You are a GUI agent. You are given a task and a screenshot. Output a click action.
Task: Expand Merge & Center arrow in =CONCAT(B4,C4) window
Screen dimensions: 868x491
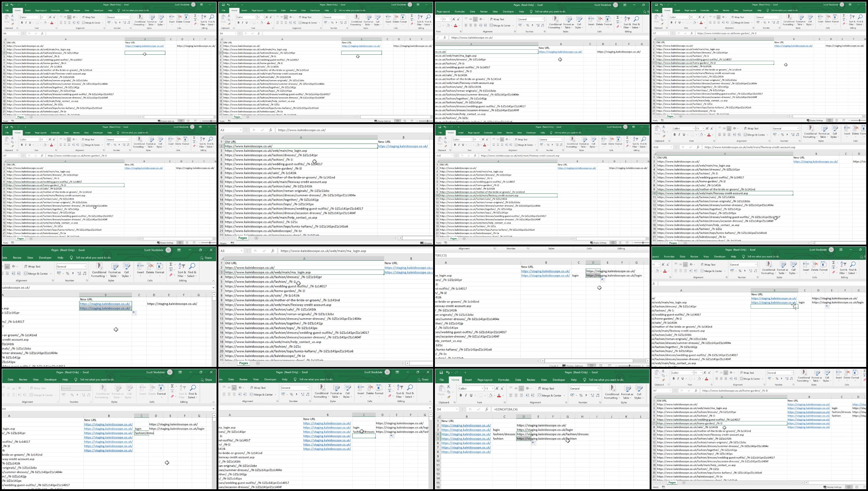click(564, 396)
